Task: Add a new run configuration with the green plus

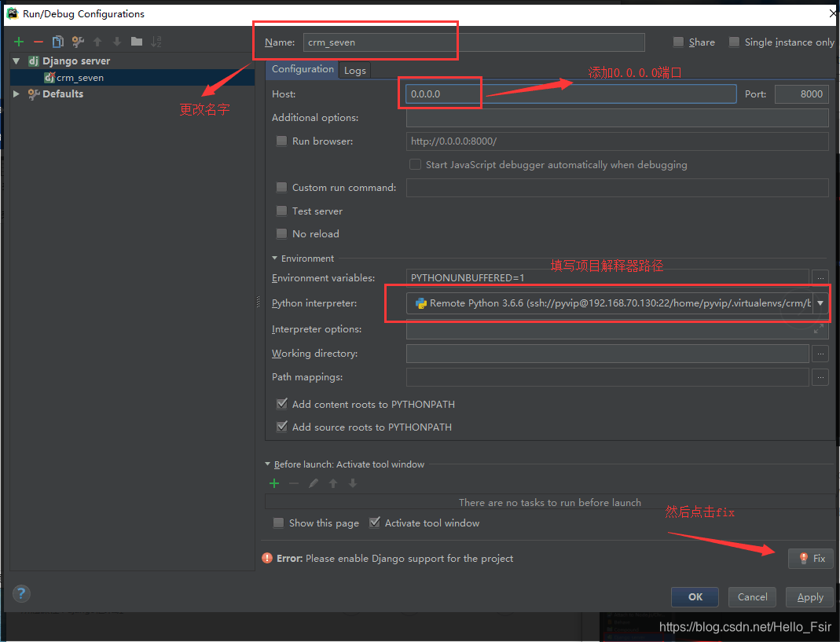Action: [19, 42]
